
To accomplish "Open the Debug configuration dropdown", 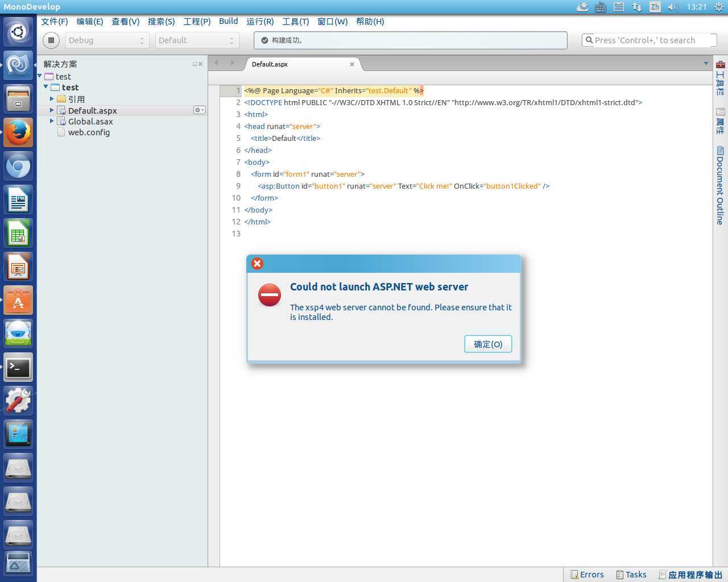I will tap(106, 40).
